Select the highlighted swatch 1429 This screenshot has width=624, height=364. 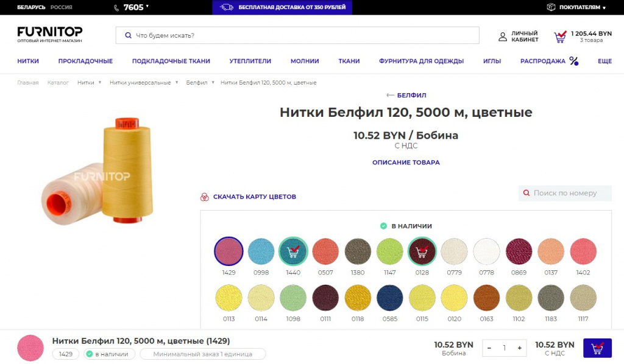click(x=229, y=251)
